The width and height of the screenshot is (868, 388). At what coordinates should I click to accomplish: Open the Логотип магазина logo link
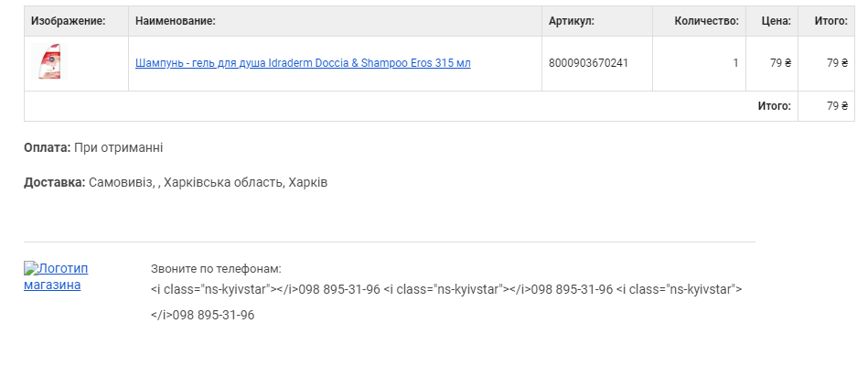[x=56, y=276]
